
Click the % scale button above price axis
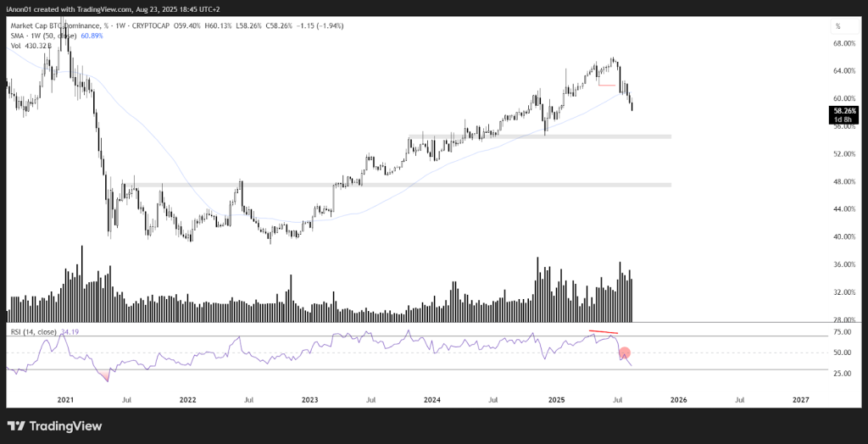(837, 27)
